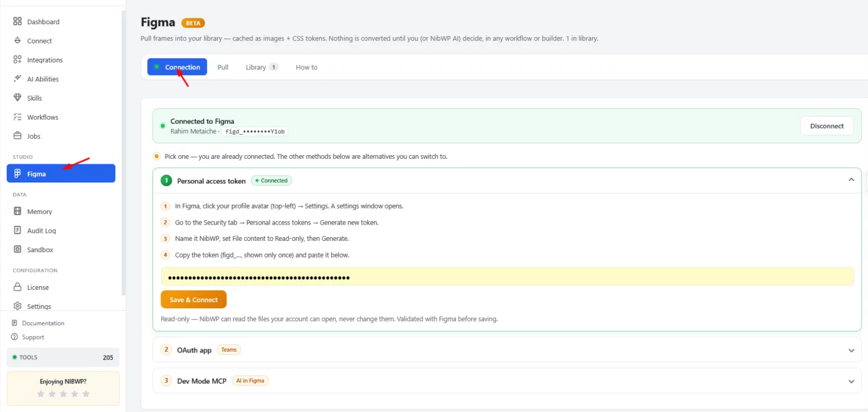Click the License padlock icon
Viewport: 868px width, 412px height.
(x=17, y=287)
